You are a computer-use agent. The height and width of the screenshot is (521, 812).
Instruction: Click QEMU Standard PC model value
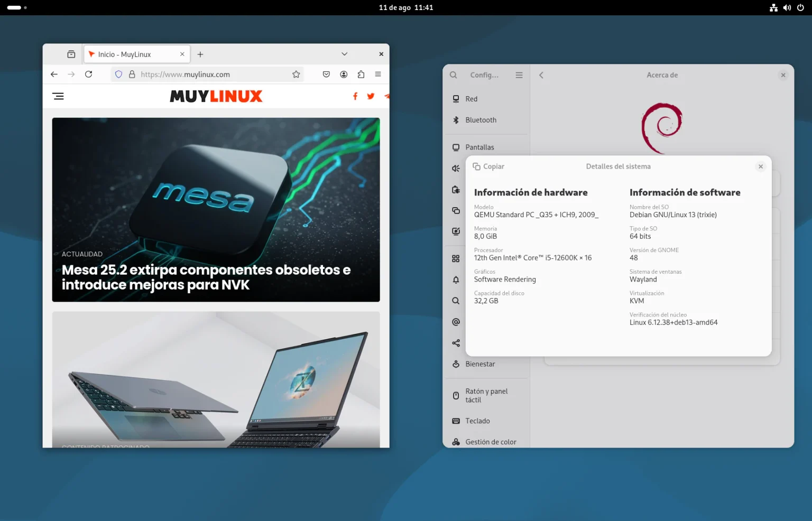pos(536,215)
